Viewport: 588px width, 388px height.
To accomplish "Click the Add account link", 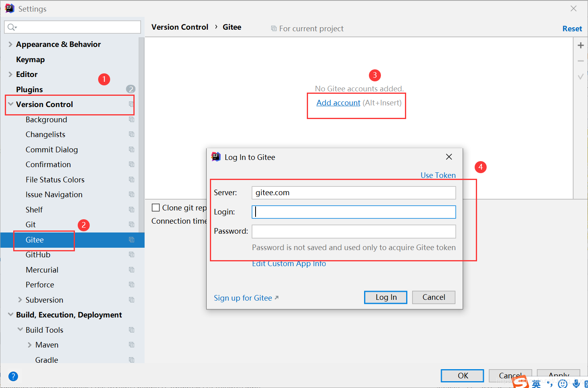I will (338, 103).
